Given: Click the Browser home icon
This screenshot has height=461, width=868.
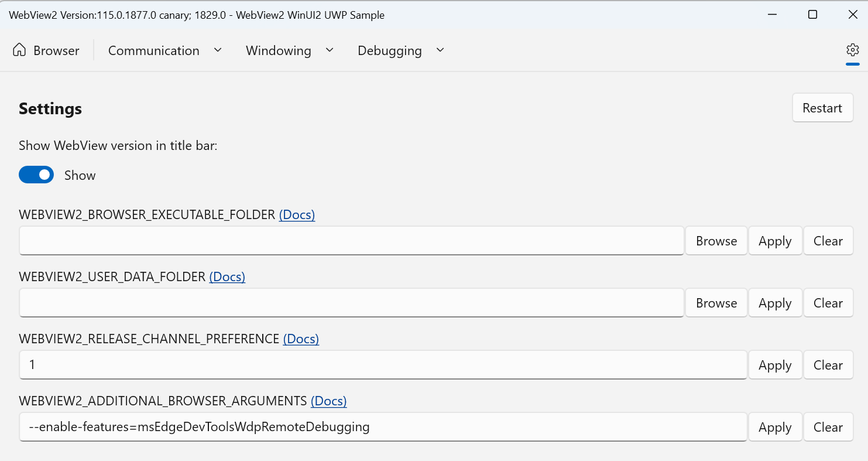Looking at the screenshot, I should [x=19, y=50].
